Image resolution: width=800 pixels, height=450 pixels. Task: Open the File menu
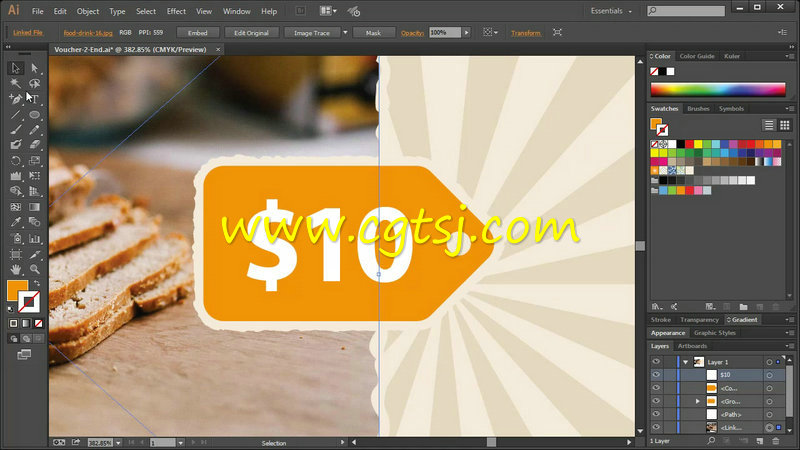pos(38,11)
